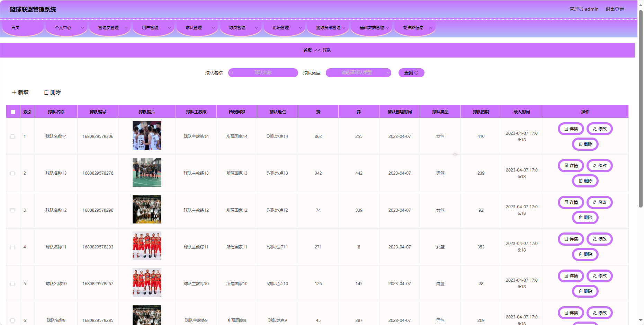Screen dimensions: 644x325
Task: Click the 球队编号 column header
Action: (98, 112)
